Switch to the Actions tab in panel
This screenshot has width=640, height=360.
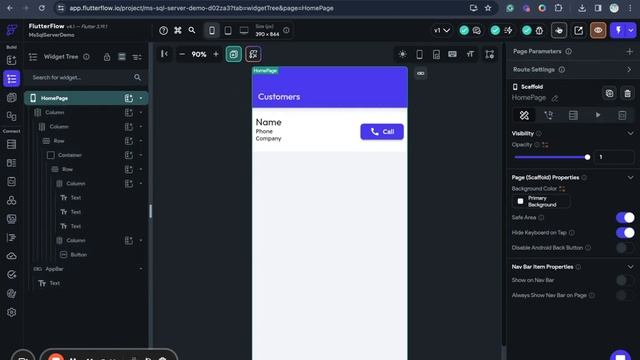point(549,116)
